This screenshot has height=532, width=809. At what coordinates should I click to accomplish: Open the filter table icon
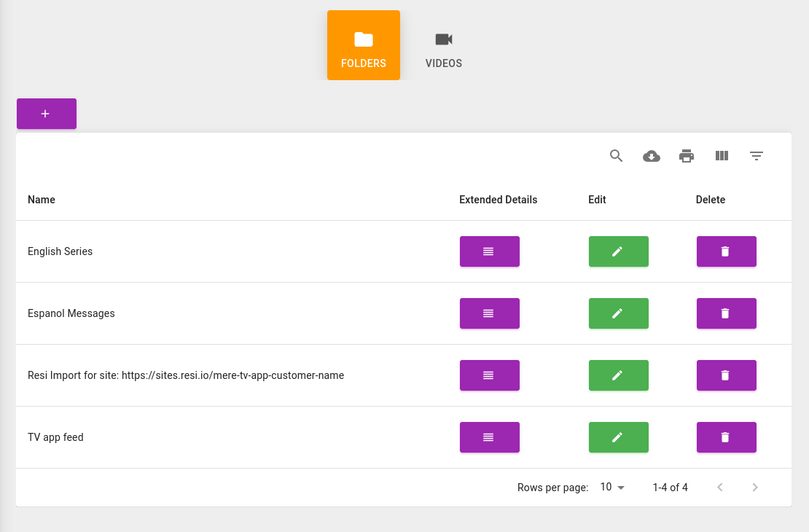tap(757, 156)
